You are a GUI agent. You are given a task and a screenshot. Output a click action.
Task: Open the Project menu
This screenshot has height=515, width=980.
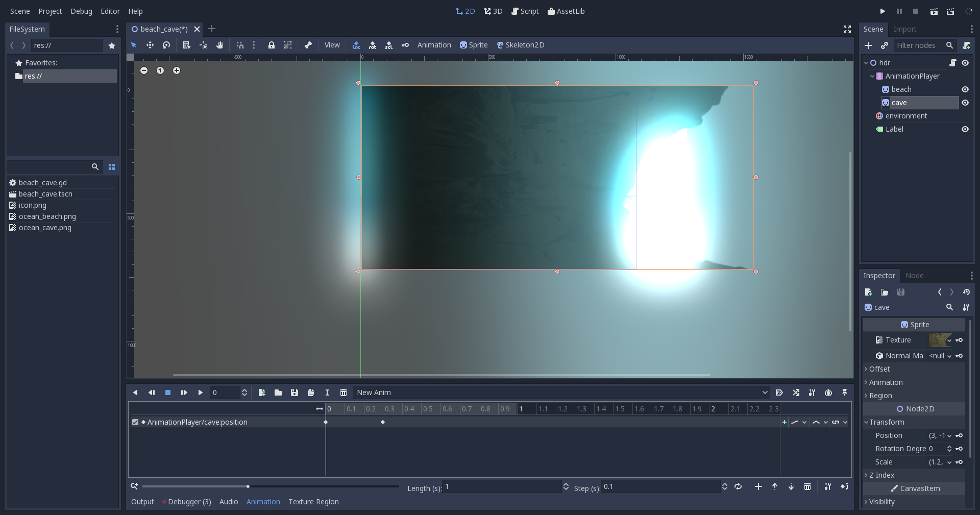pyautogui.click(x=50, y=11)
